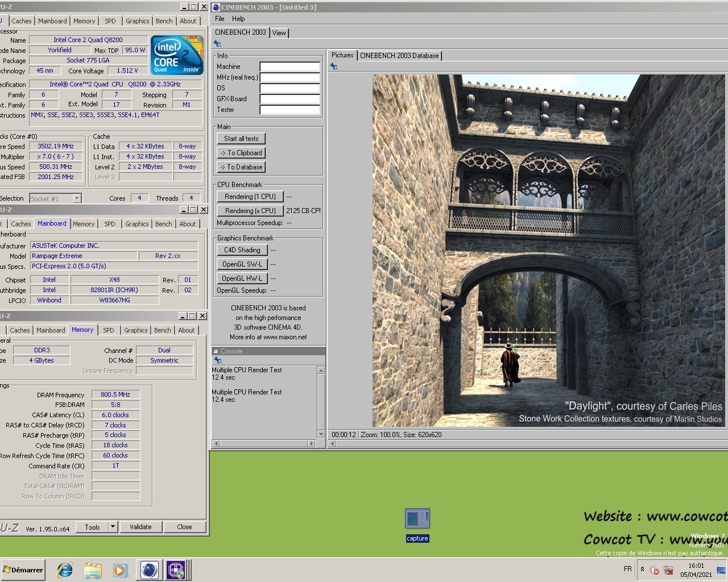Screen dimensions: 728x582
Task: Click Console horizontal scrollbar right arrow
Action: 311,443
